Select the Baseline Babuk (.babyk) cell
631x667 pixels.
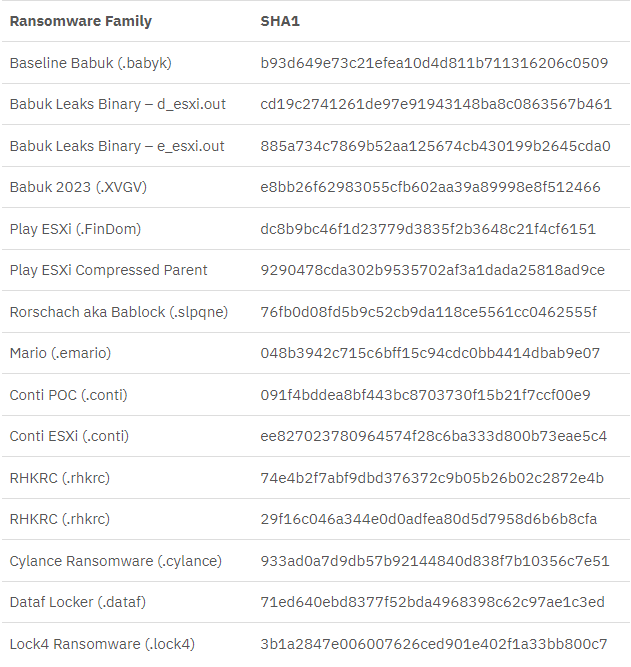(91, 63)
